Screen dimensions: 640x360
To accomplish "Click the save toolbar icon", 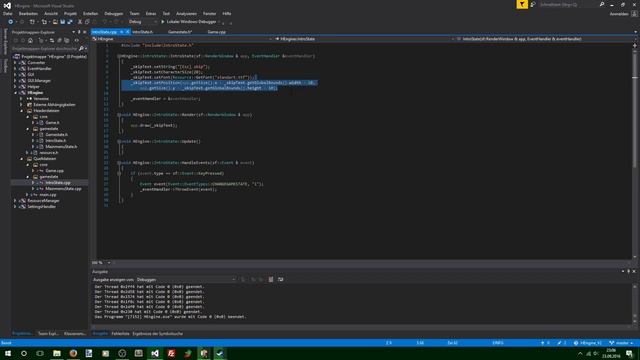I will 62,22.
